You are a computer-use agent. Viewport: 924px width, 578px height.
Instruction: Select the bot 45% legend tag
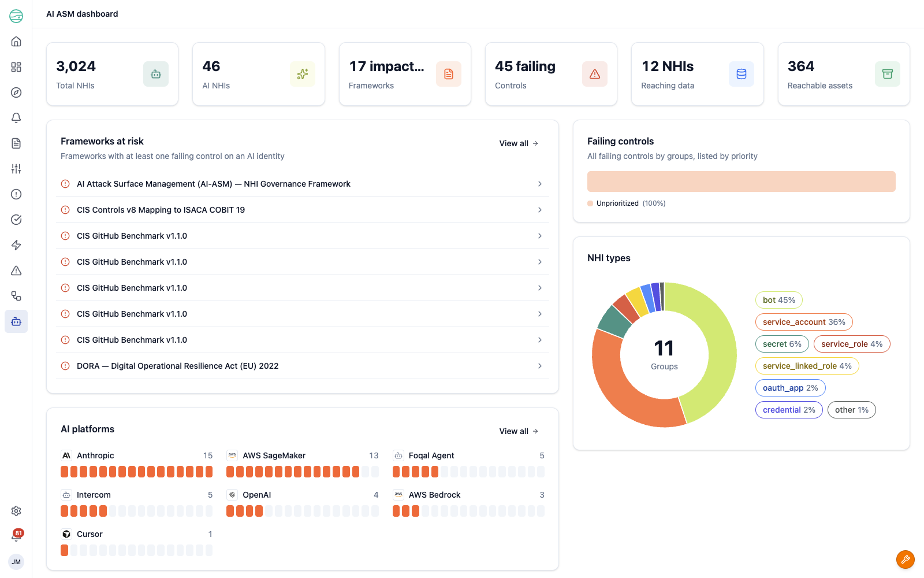pos(778,300)
